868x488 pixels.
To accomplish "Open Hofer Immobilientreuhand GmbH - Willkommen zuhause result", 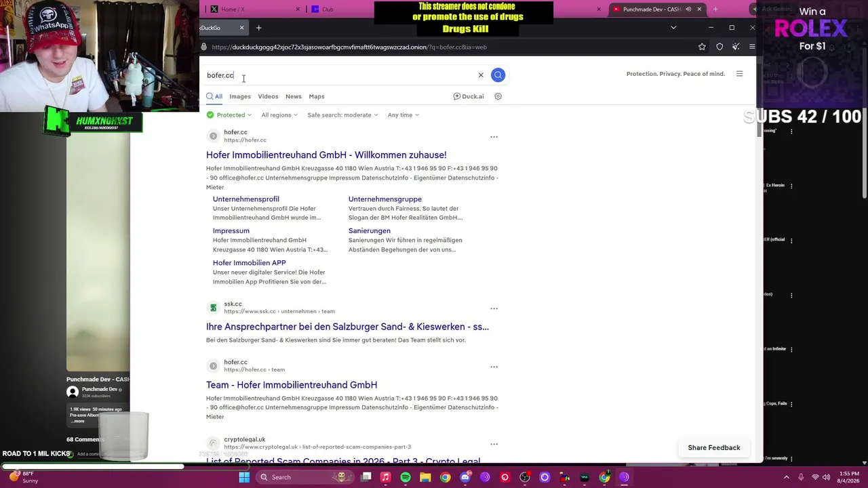I will pyautogui.click(x=326, y=155).
